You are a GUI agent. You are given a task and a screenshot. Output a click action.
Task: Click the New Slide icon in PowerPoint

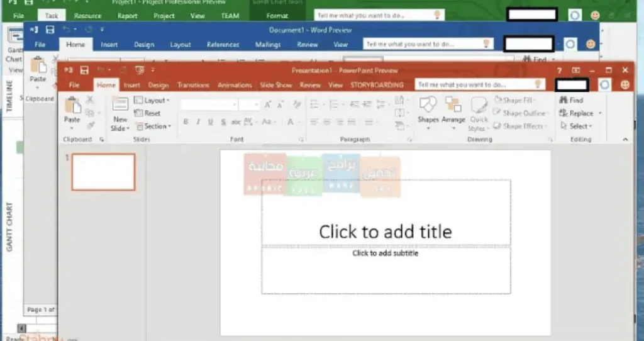tap(119, 104)
